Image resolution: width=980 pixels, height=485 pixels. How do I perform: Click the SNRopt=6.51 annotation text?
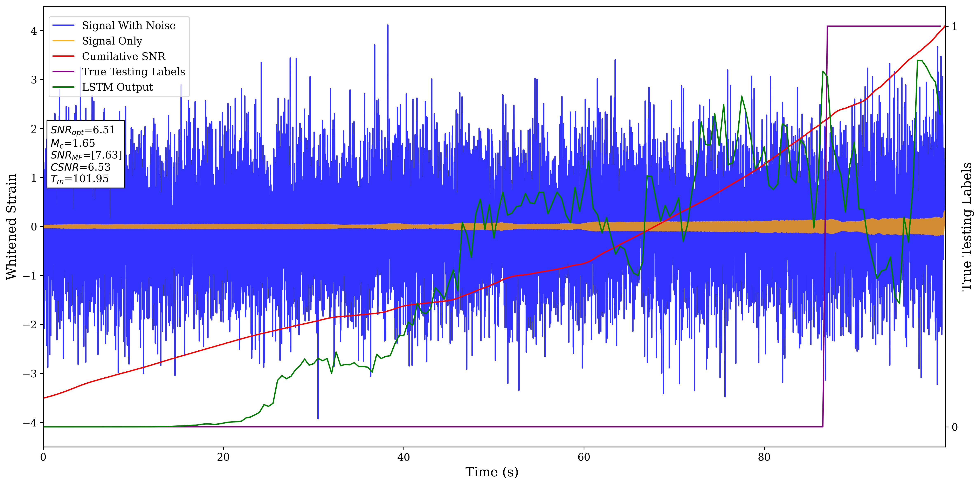(x=83, y=130)
